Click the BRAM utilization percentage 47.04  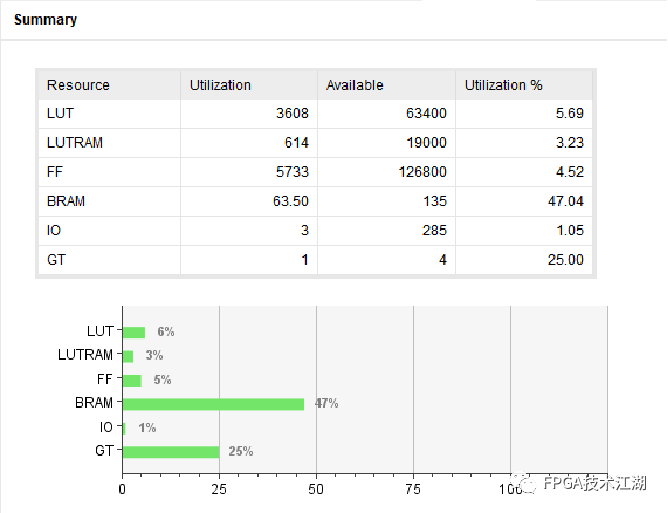point(565,201)
